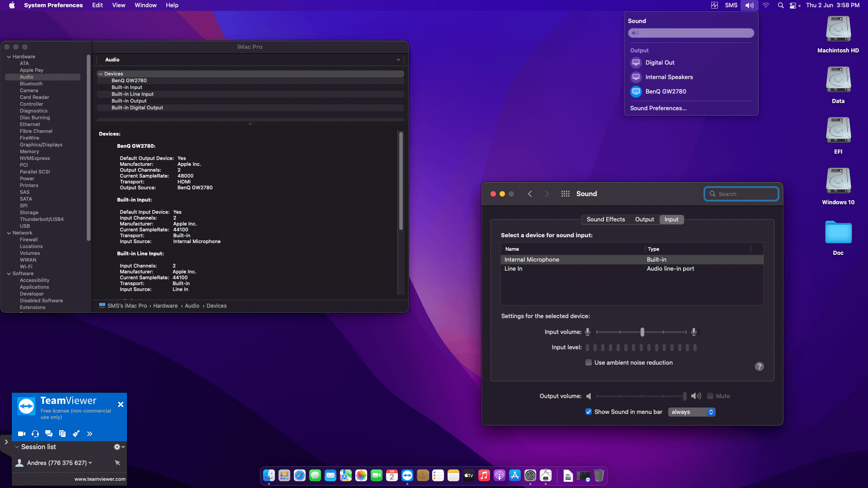The height and width of the screenshot is (488, 868).
Task: Open Mail from the Dock
Action: click(330, 475)
